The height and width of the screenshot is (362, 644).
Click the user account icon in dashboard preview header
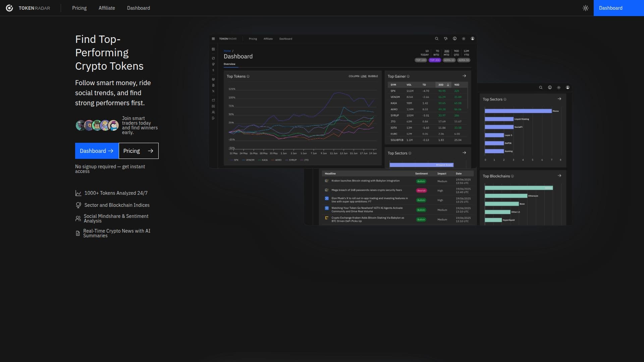click(473, 39)
